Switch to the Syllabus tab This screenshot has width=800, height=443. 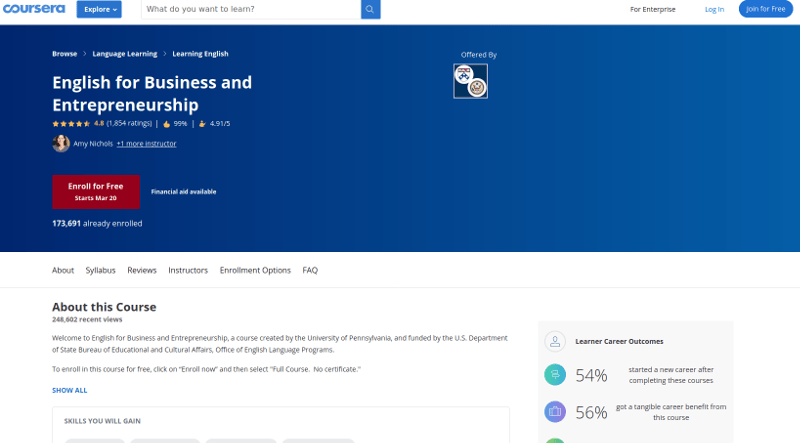101,270
